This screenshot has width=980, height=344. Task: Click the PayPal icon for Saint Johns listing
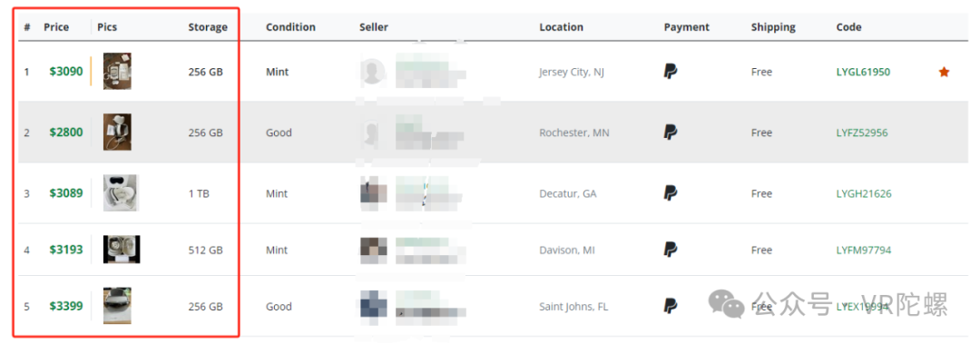click(x=670, y=306)
